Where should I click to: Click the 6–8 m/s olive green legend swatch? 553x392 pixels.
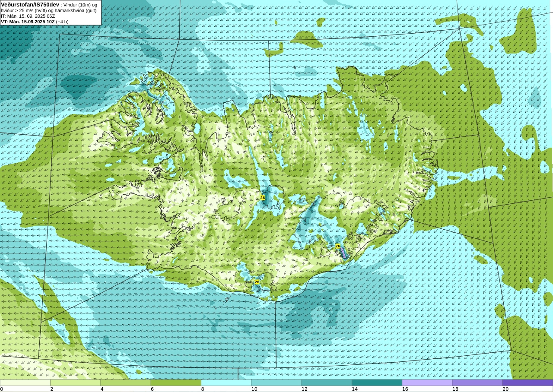[x=176, y=383]
